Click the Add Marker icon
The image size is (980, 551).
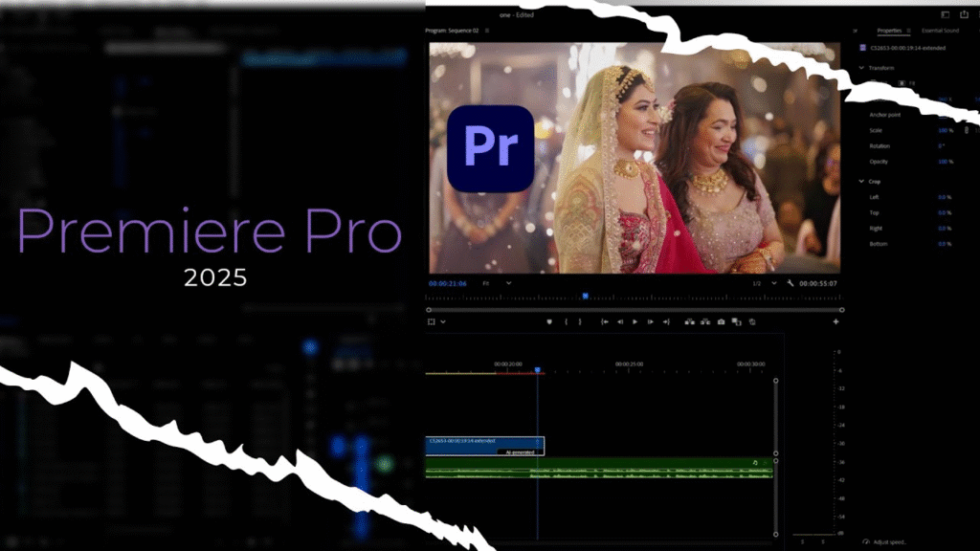tap(549, 322)
